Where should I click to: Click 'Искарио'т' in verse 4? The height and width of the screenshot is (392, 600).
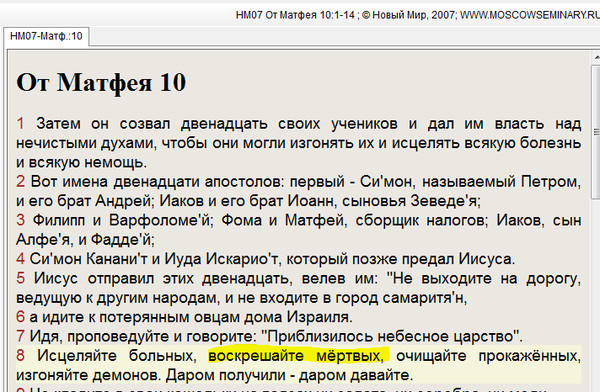click(243, 259)
